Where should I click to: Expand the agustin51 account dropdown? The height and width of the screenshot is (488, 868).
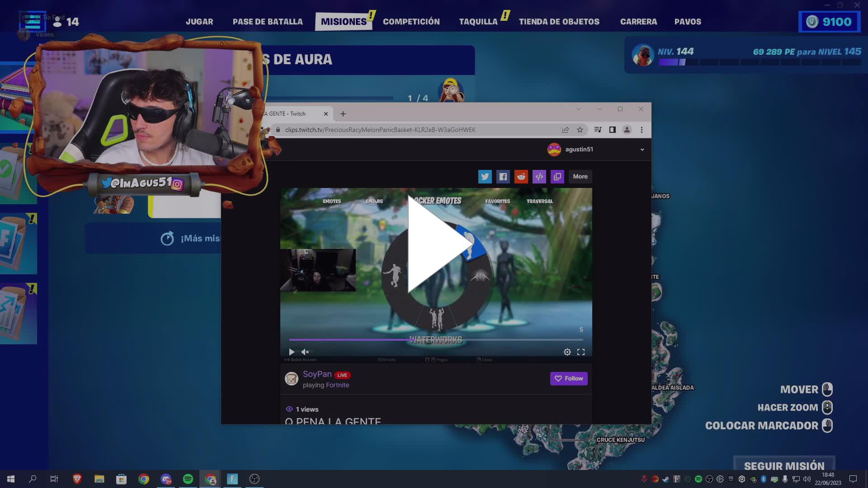(x=642, y=150)
